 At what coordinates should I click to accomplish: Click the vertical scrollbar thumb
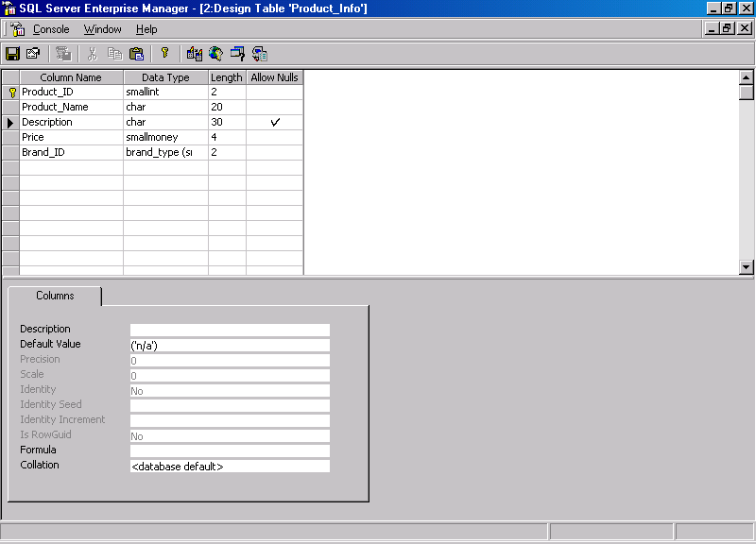(746, 92)
